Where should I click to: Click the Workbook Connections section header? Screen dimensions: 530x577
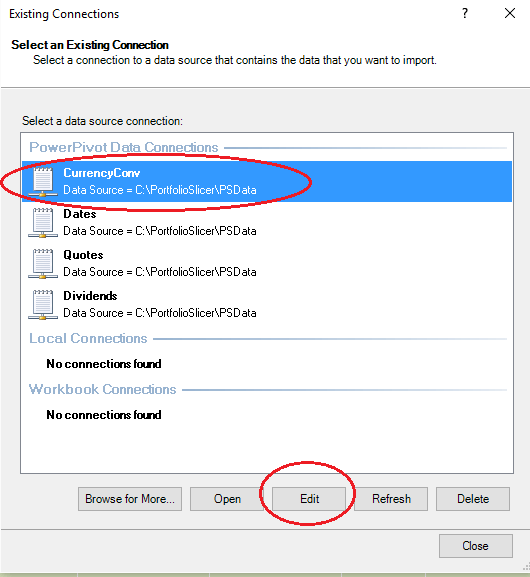coord(103,389)
